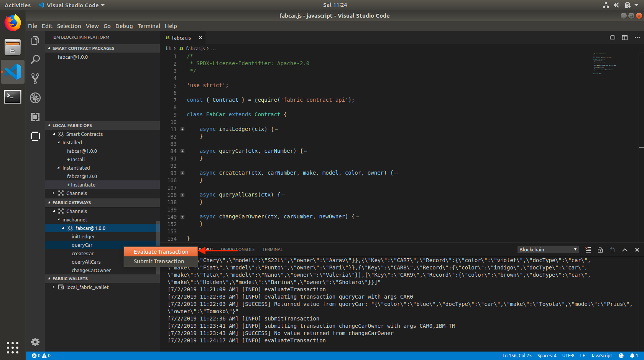Select Visual Studio Code dock icon
644x360 pixels.
click(x=13, y=72)
